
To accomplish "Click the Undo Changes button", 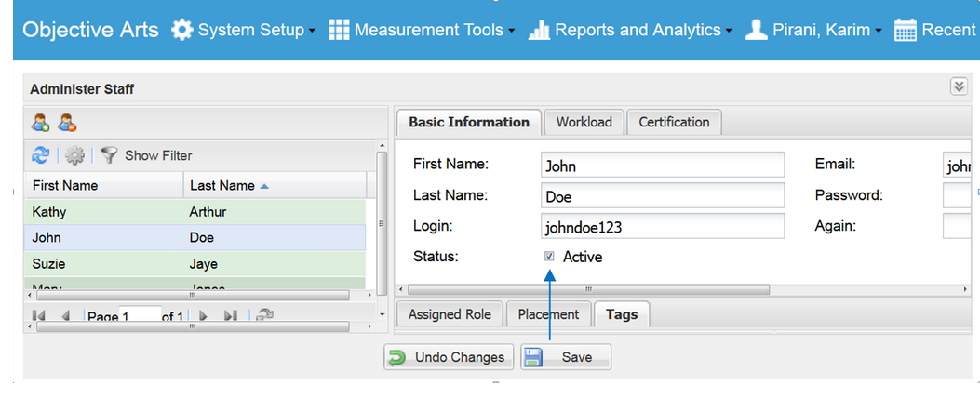I will point(449,357).
